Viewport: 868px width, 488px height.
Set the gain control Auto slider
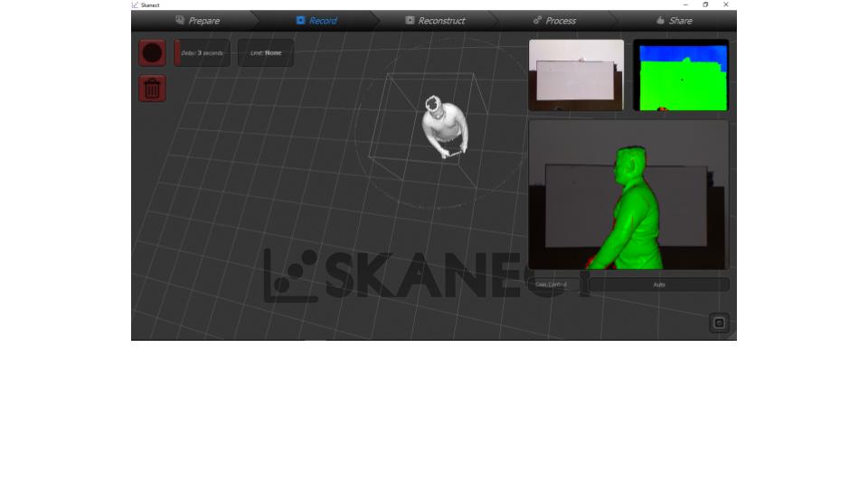tap(659, 285)
